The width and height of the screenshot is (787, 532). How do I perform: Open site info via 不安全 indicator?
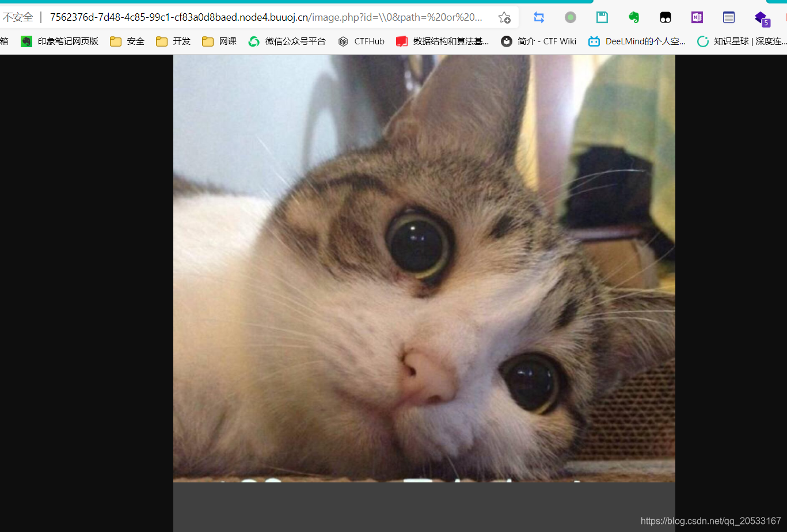pos(19,17)
